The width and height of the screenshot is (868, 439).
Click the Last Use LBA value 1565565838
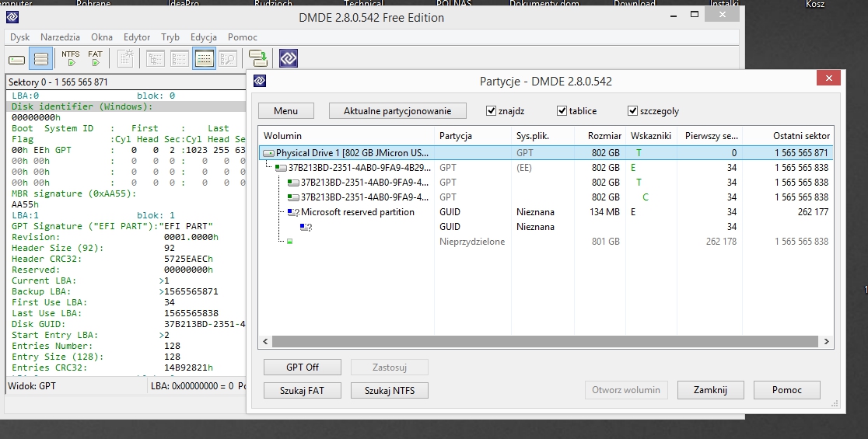pos(191,313)
